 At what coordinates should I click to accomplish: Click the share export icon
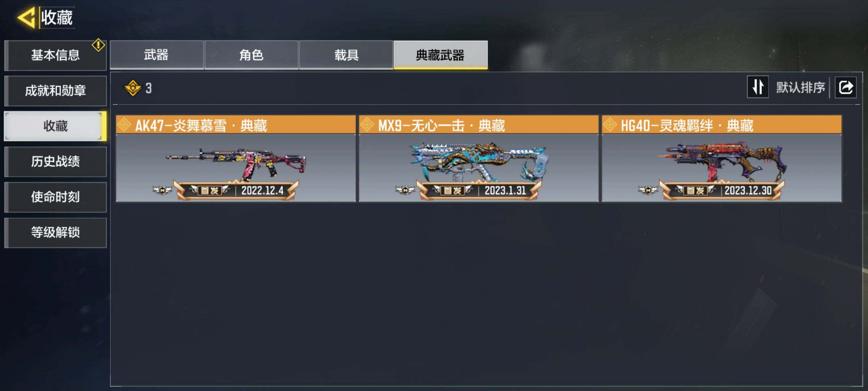click(x=846, y=87)
